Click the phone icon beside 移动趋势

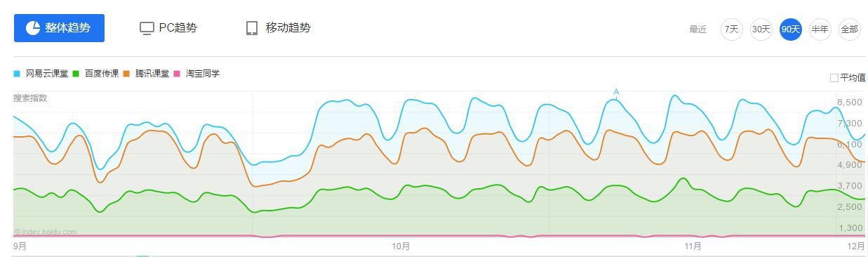coord(252,28)
